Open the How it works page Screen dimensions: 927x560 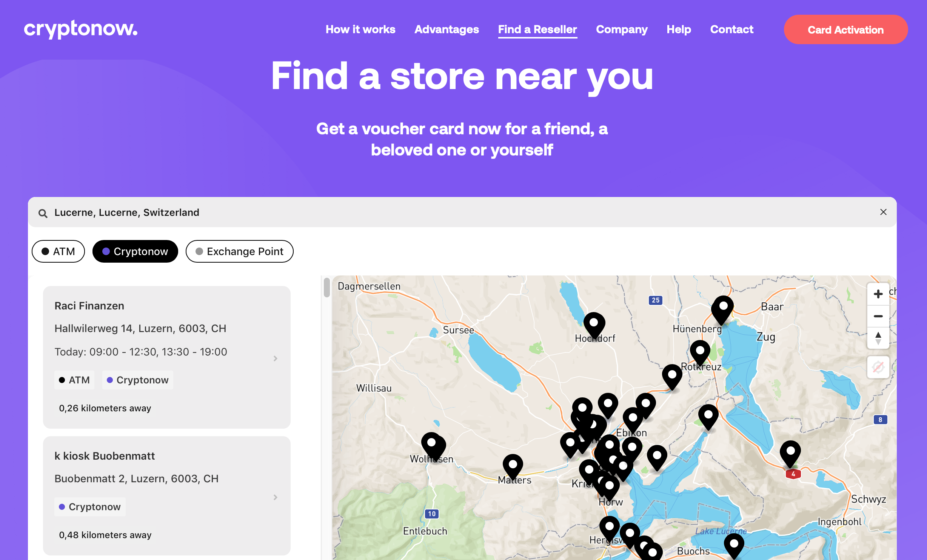tap(360, 29)
